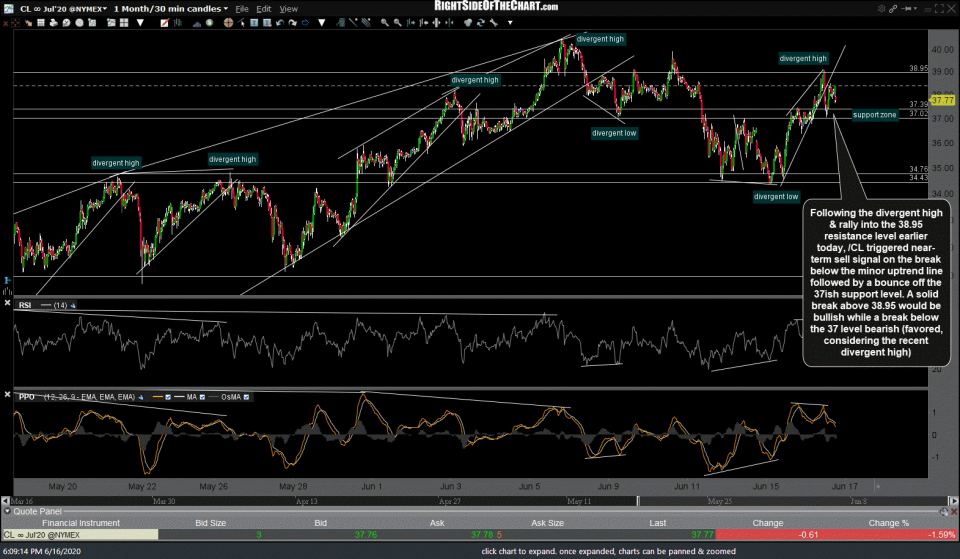
Task: Click the yellow 37.77 price marker
Action: click(941, 99)
